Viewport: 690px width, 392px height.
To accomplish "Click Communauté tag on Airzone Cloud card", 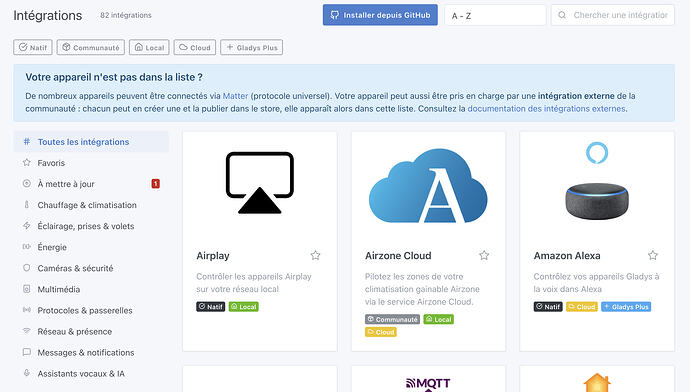I will pyautogui.click(x=393, y=319).
